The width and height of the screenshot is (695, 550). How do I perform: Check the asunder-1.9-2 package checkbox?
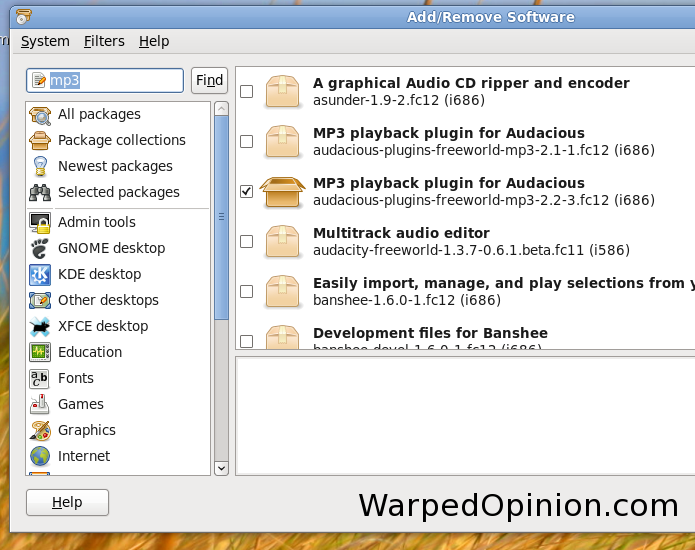(x=246, y=92)
